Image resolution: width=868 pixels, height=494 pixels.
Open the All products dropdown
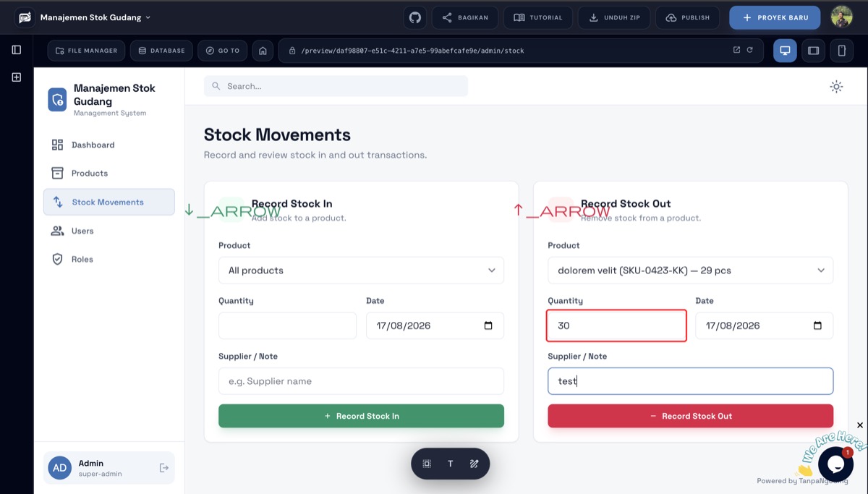click(361, 271)
